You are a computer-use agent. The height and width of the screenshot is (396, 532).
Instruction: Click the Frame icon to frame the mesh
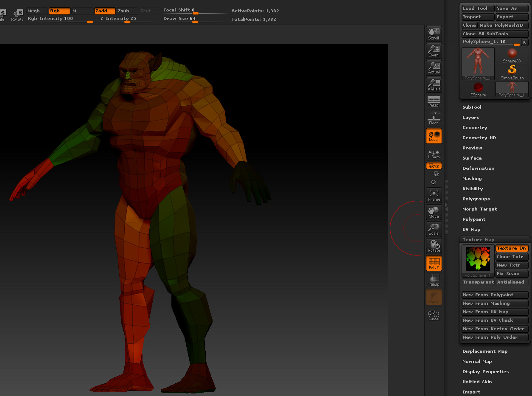coord(434,195)
